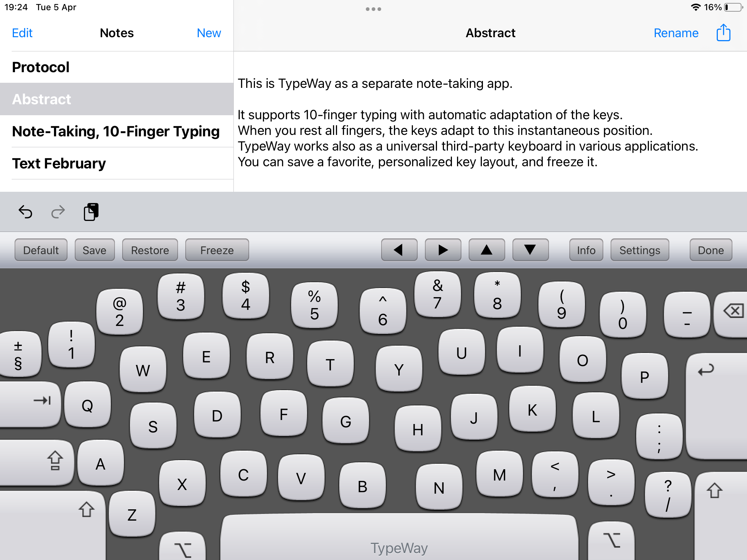The height and width of the screenshot is (560, 747).
Task: Open the Text February note
Action: click(117, 163)
